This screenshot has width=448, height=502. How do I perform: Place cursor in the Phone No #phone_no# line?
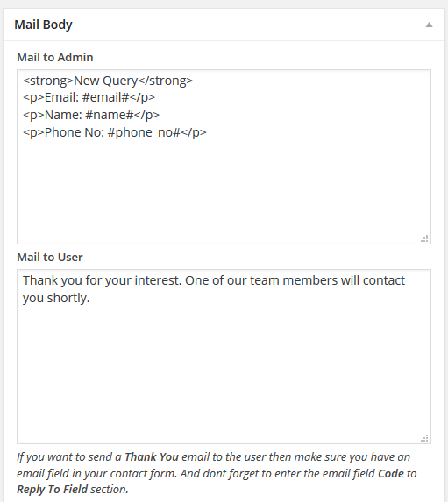click(114, 132)
